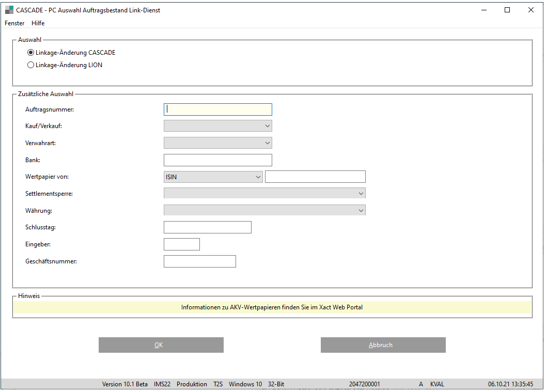
Task: Click the Eingeber input box
Action: click(x=181, y=244)
